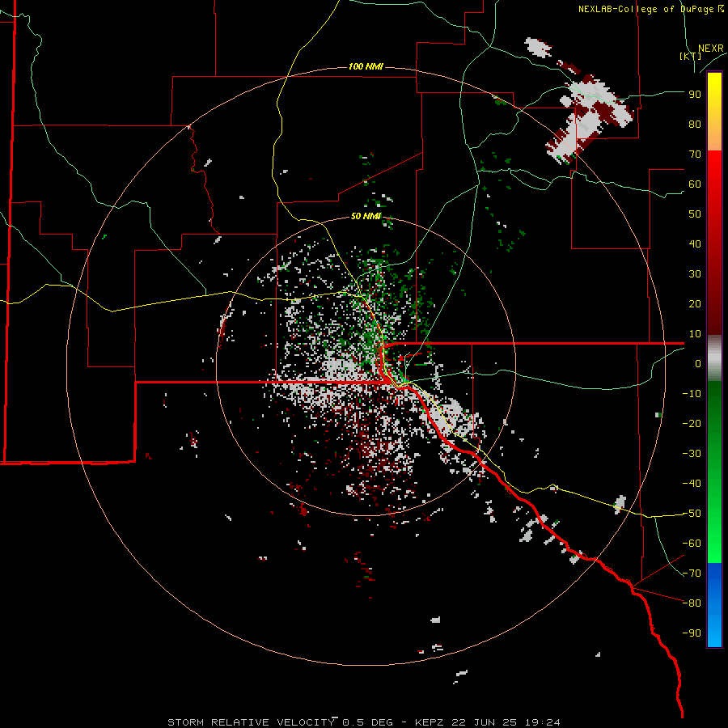Click the -90 value on velocity scale
This screenshot has height=728, width=728.
[692, 633]
